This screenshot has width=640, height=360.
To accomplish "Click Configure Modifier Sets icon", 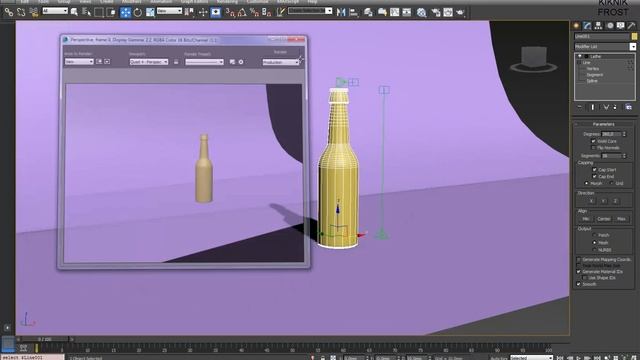I will click(x=629, y=107).
